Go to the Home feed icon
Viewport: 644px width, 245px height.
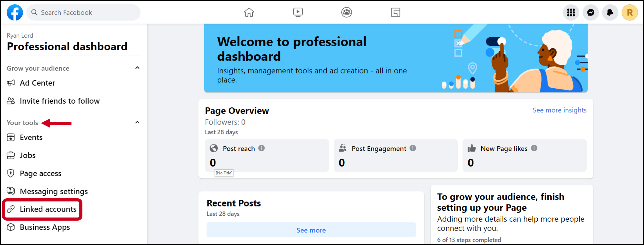(249, 12)
